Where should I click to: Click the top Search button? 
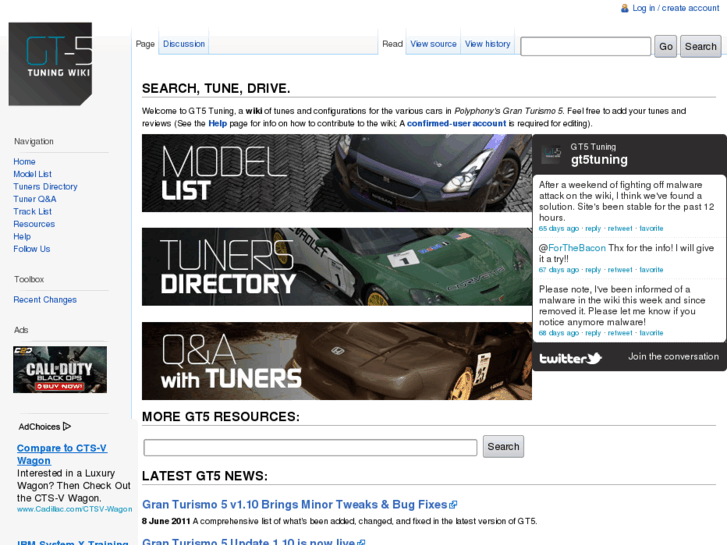(701, 46)
